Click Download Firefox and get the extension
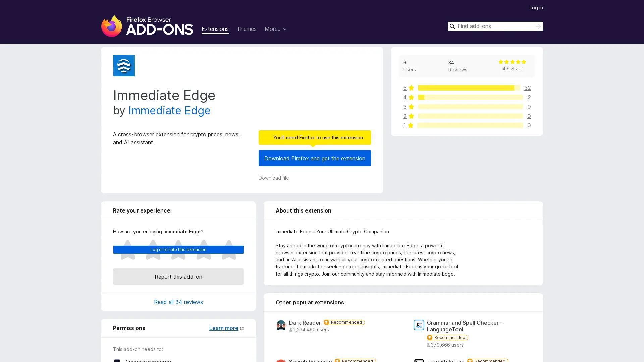This screenshot has height=362, width=644. tap(314, 158)
